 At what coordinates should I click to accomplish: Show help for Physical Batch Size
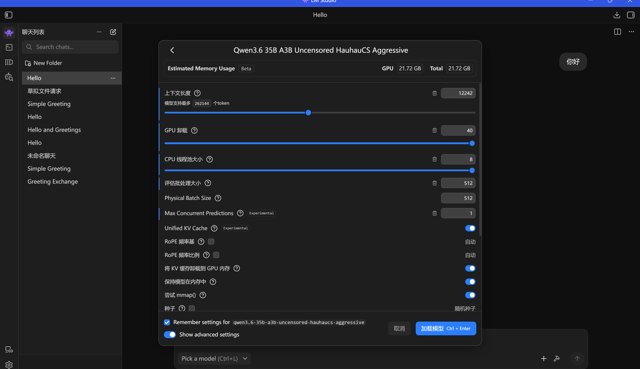[218, 198]
